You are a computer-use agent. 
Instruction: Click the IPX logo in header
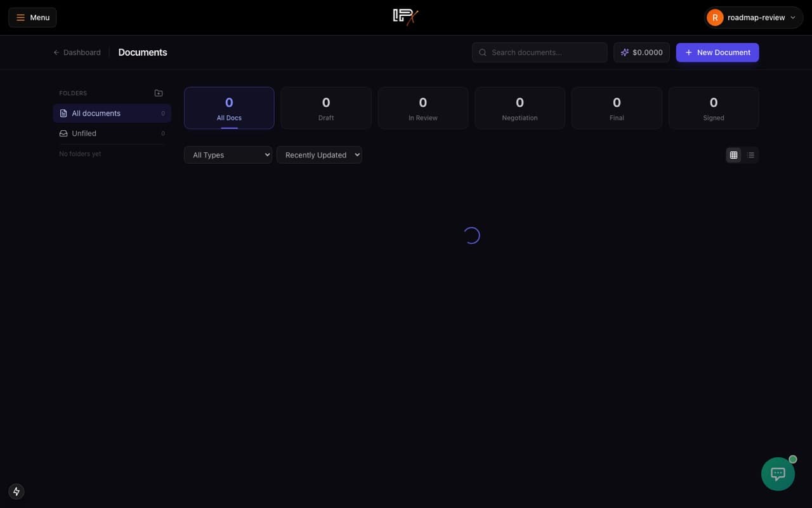[x=405, y=17]
